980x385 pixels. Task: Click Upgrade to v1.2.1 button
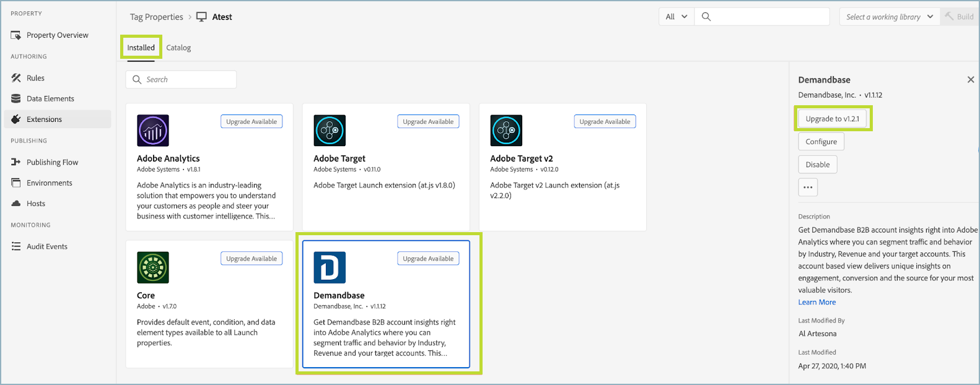(x=833, y=119)
